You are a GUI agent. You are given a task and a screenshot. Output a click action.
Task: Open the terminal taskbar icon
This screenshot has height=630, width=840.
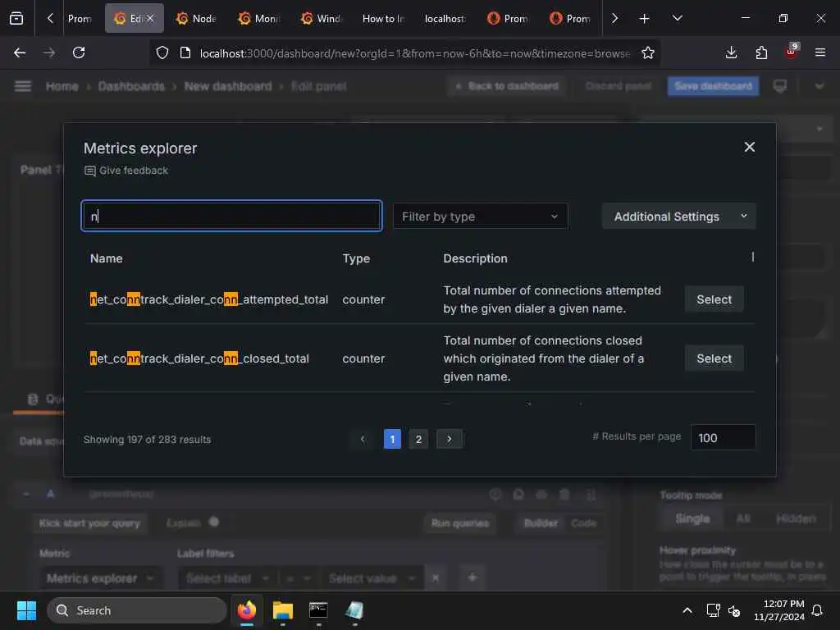point(318,610)
